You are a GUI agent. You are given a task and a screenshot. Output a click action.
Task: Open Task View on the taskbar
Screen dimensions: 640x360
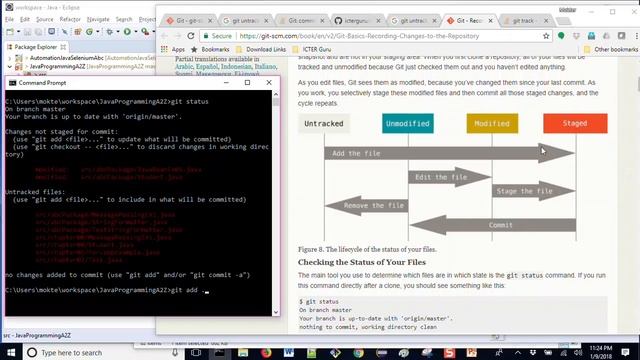point(196,352)
